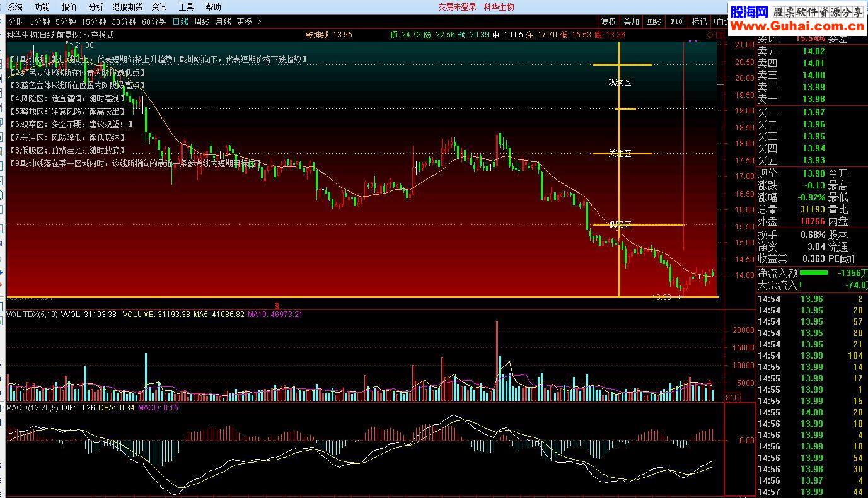Screen dimensions: 868x498
Task: Click 买二 bid price 13.96
Action: coord(814,124)
